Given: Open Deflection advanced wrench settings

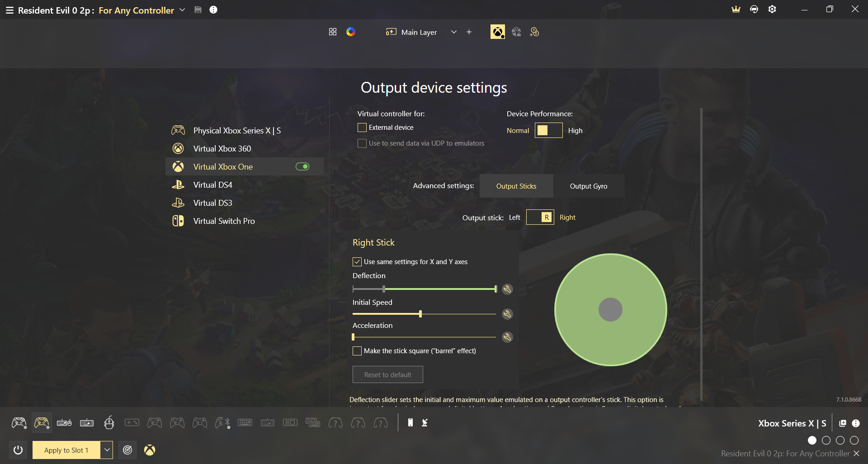Looking at the screenshot, I should [x=507, y=289].
